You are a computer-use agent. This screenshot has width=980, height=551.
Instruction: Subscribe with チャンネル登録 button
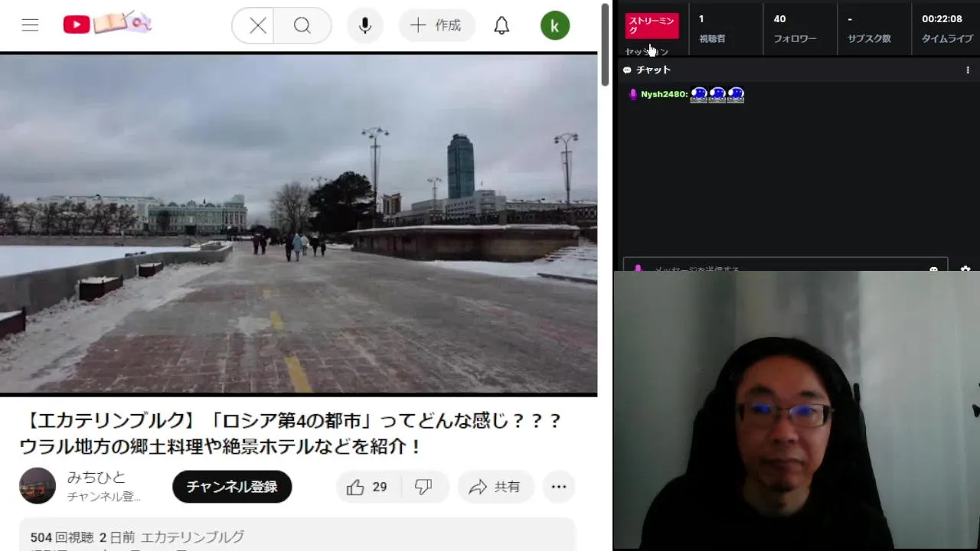(232, 487)
